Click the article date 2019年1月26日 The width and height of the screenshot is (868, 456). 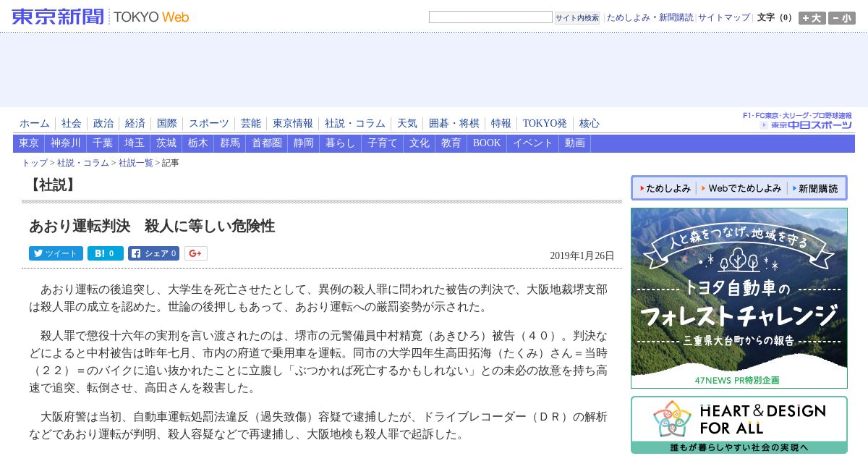(x=582, y=256)
